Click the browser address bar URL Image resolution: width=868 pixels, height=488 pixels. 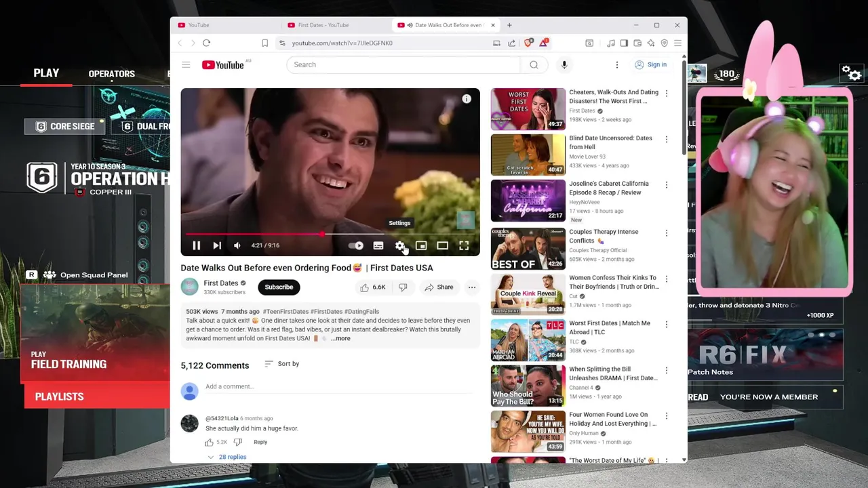pos(342,43)
